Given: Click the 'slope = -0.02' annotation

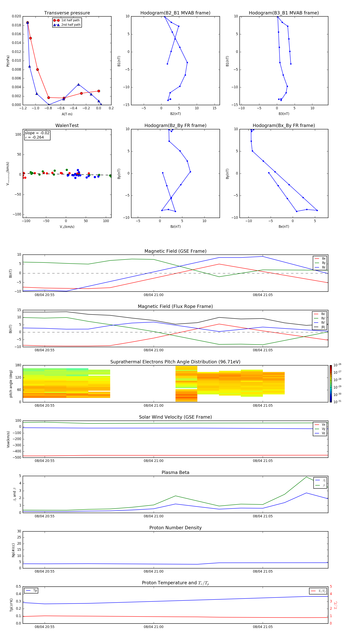Looking at the screenshot, I should [x=37, y=133].
